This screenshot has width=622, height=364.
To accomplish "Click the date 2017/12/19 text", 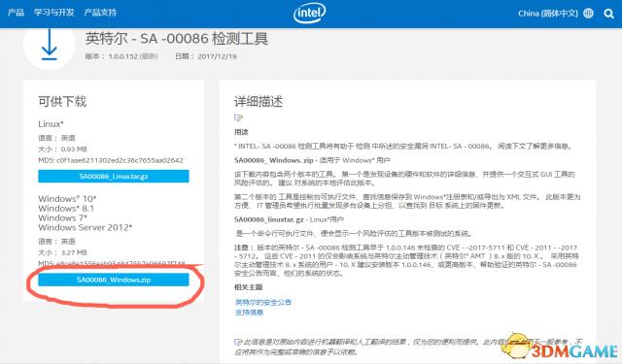I will 205,56.
